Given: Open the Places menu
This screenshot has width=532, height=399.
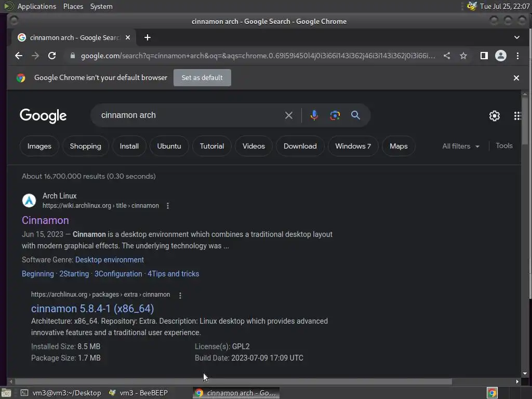Looking at the screenshot, I should (x=73, y=6).
